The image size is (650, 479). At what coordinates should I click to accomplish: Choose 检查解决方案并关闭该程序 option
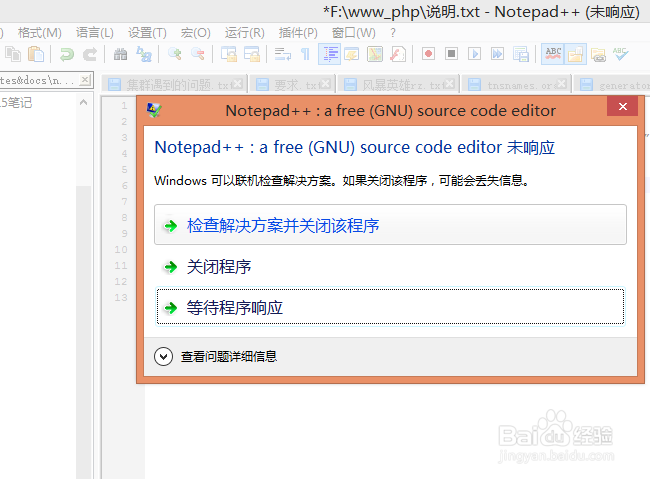pyautogui.click(x=390, y=224)
